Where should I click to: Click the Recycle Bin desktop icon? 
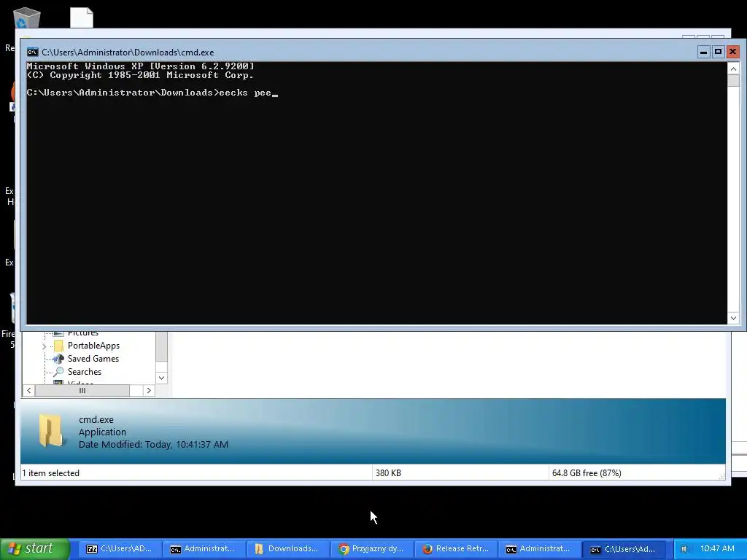click(x=27, y=18)
